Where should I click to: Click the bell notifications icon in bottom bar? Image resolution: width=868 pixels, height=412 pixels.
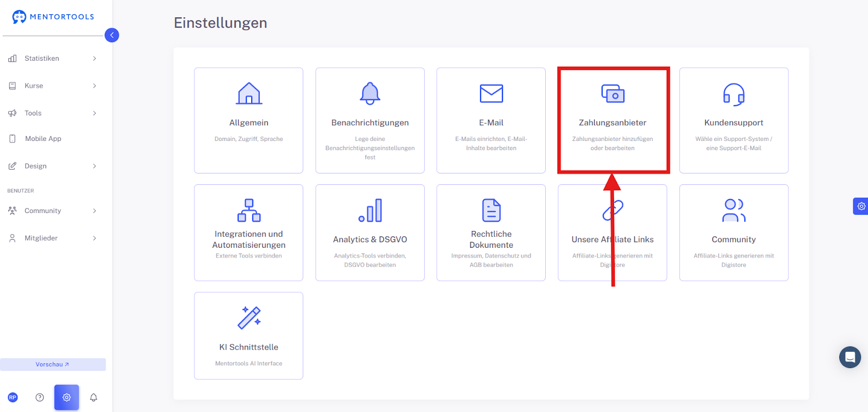pyautogui.click(x=93, y=397)
